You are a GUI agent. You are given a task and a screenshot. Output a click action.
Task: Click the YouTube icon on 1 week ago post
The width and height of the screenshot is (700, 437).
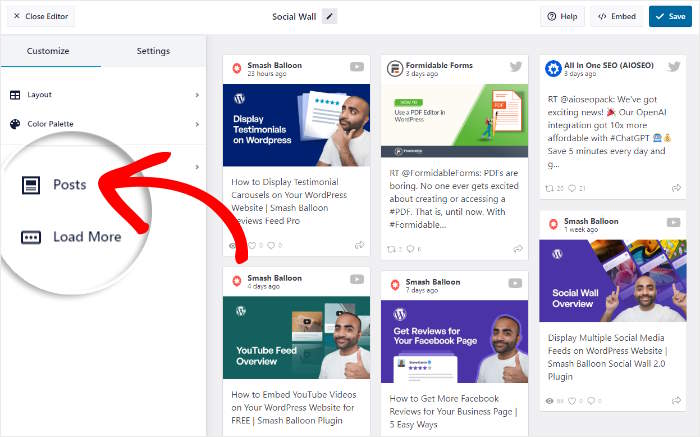click(673, 222)
